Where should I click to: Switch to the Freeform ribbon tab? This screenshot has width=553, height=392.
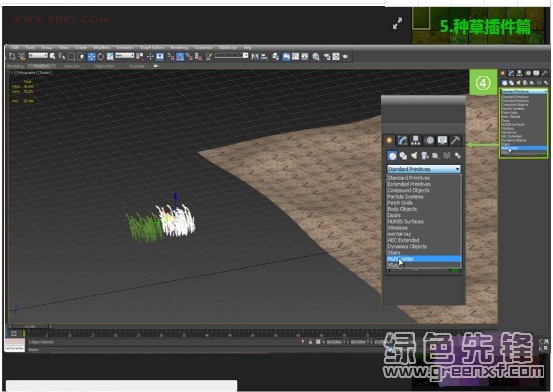pos(42,66)
